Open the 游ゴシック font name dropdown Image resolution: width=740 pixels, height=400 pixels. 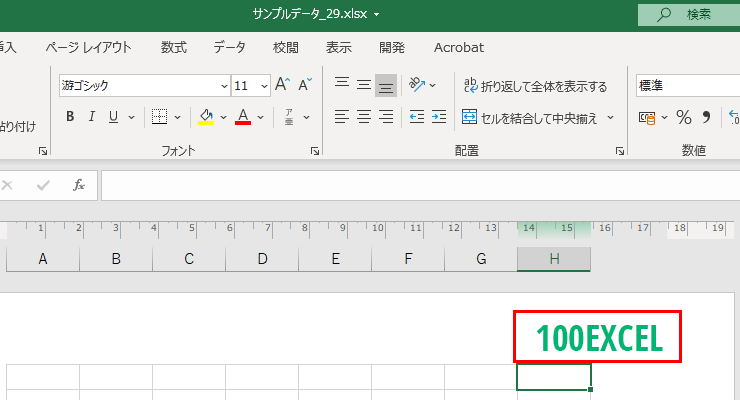224,86
